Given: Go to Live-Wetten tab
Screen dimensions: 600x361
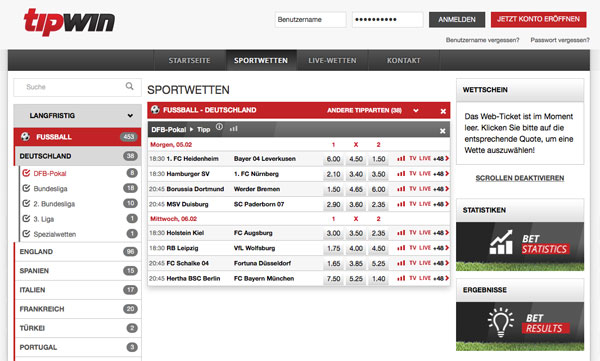Looking at the screenshot, I should (x=332, y=60).
